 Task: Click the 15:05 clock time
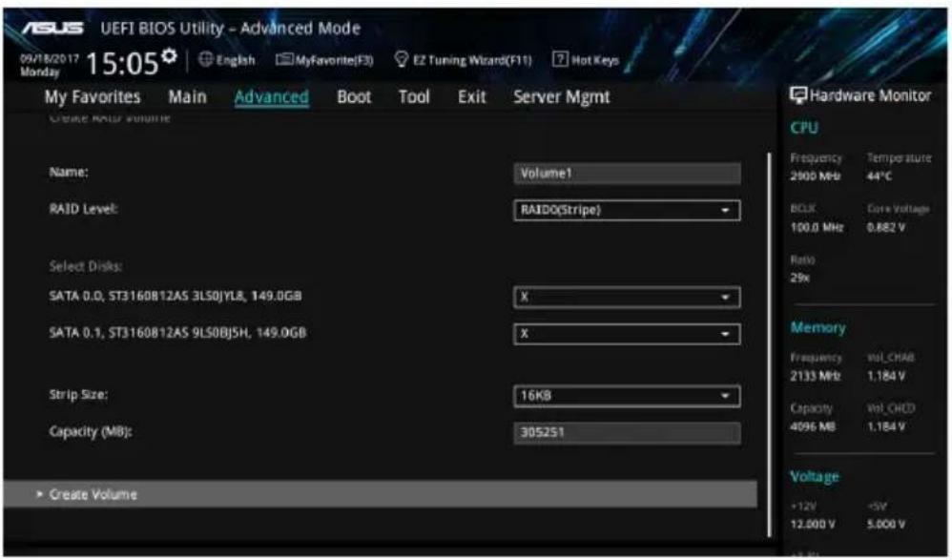pos(122,63)
